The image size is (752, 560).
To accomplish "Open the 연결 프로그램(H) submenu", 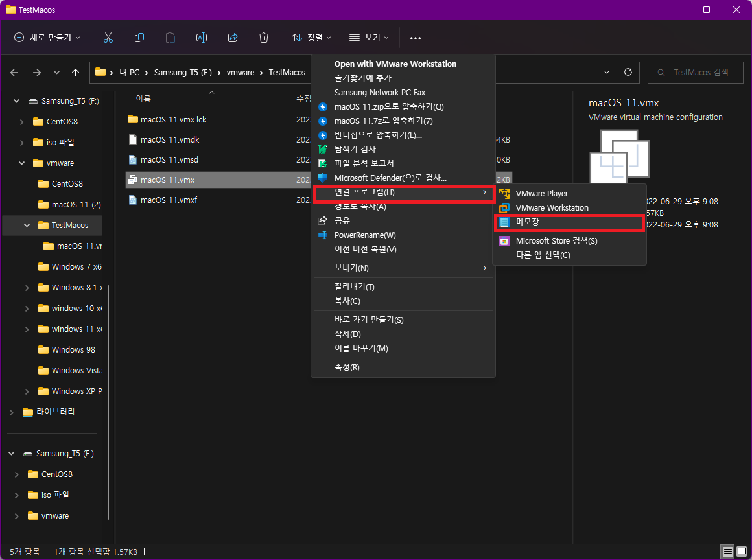I will pyautogui.click(x=403, y=192).
